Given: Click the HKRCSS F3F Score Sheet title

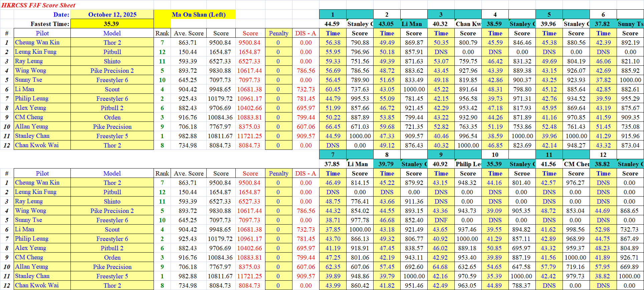Looking at the screenshot, I should coord(38,5).
